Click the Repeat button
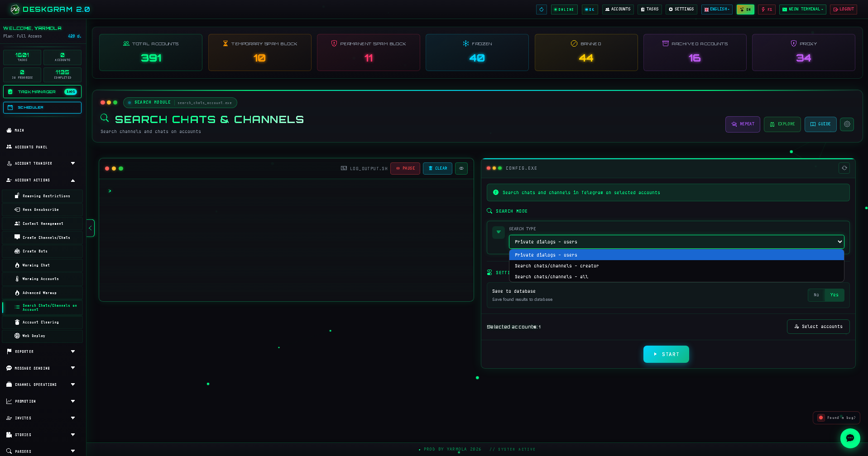The width and height of the screenshot is (868, 456). pos(743,124)
